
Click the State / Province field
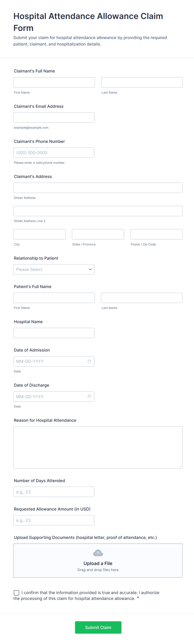98,234
